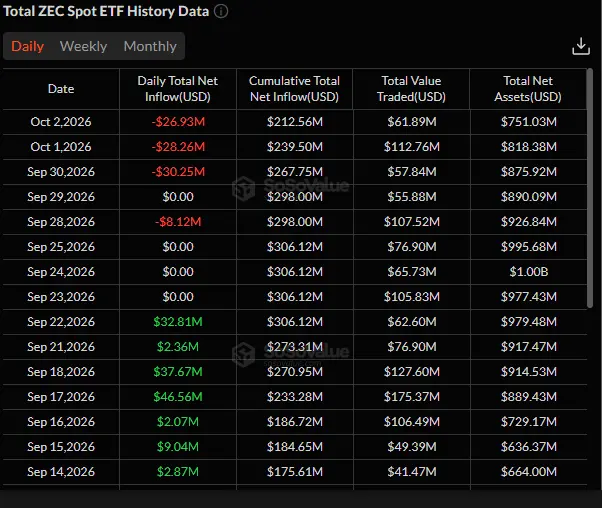Select the Sep 25,2026 date cell
Screen dimensions: 602x508
click(61, 247)
